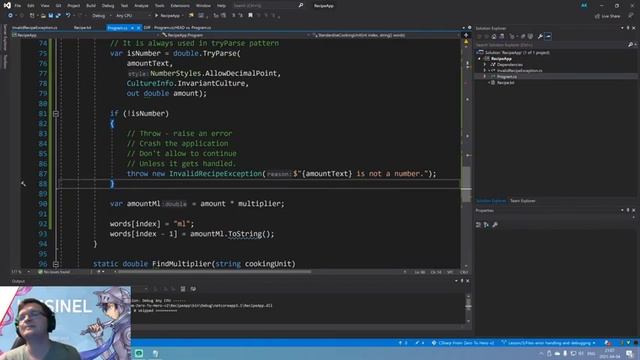The height and width of the screenshot is (360, 640).
Task: Switch to Recipe.txt editor tab
Action: (83, 28)
